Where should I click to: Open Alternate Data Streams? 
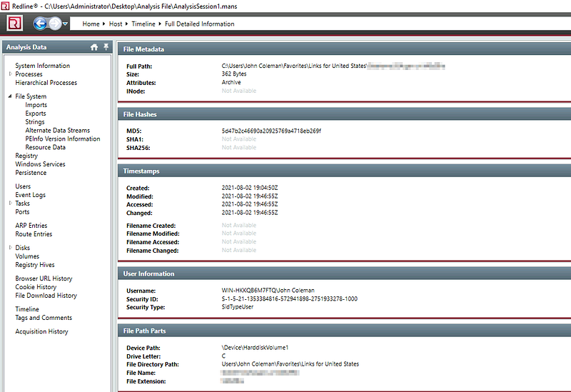pyautogui.click(x=57, y=130)
